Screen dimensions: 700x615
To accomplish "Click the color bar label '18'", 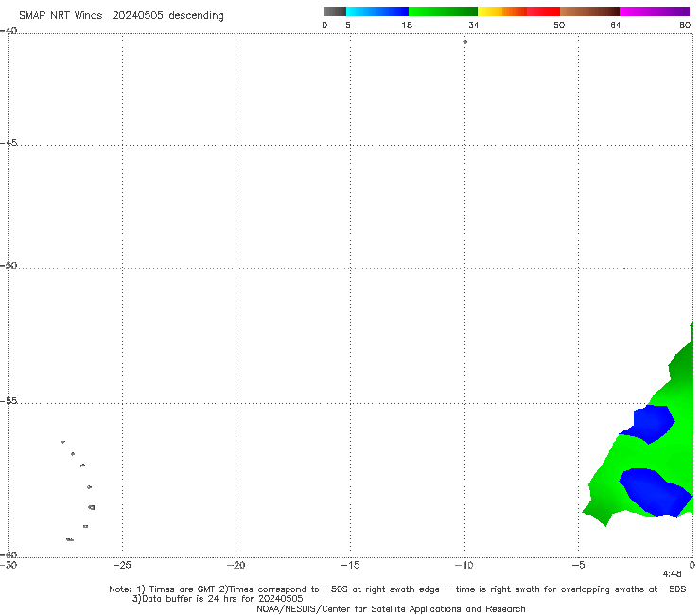I will (x=407, y=25).
